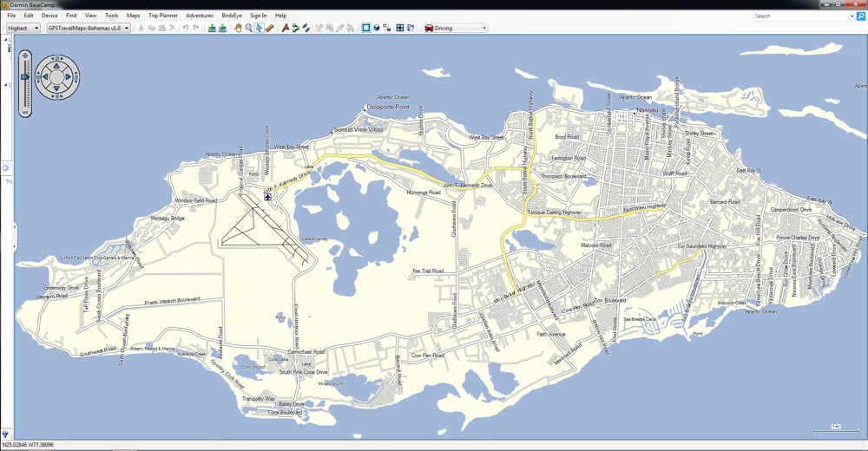The width and height of the screenshot is (868, 451).
Task: Open the BirdsEye menu
Action: (x=232, y=16)
